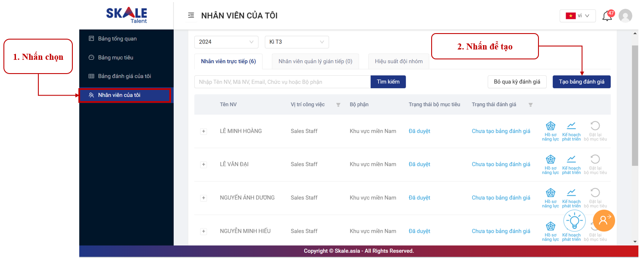The width and height of the screenshot is (644, 265).
Task: Open Kế hoạch phát triển for Lê Văn Đại
Action: 571,164
